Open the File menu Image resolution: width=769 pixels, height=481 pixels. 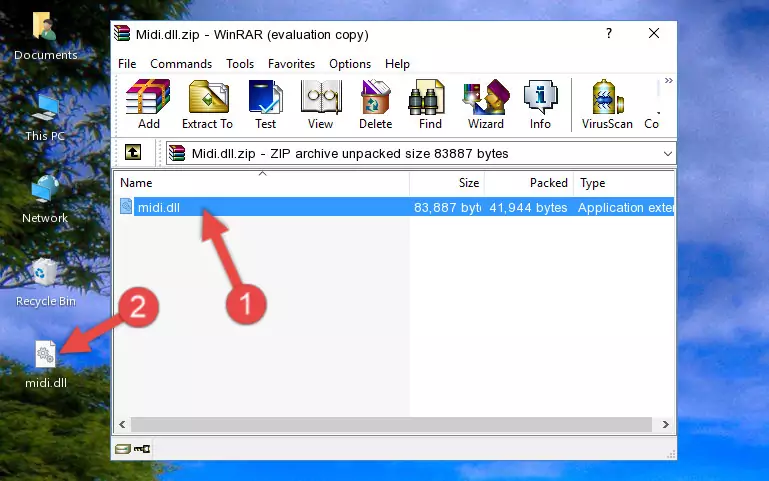(x=127, y=64)
